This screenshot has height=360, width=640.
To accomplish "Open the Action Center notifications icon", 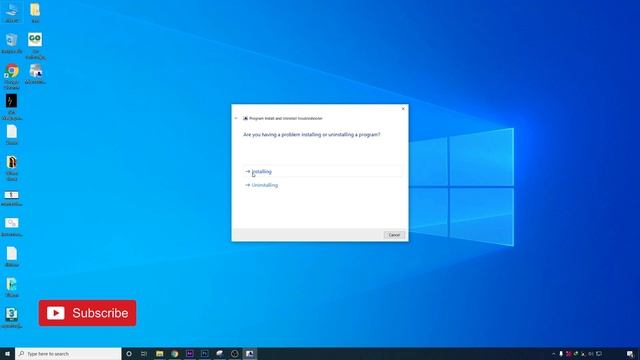I will pyautogui.click(x=630, y=353).
